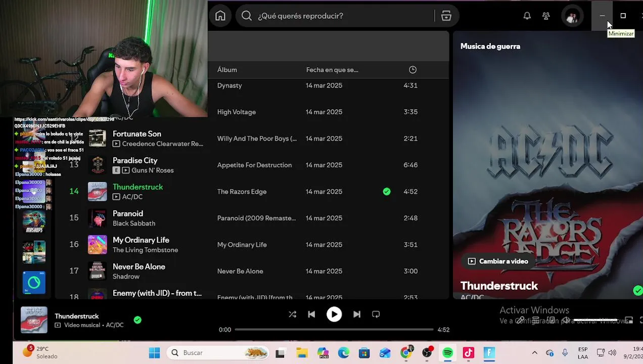
Task: Click Fortunate Son album cover
Action: click(x=97, y=139)
